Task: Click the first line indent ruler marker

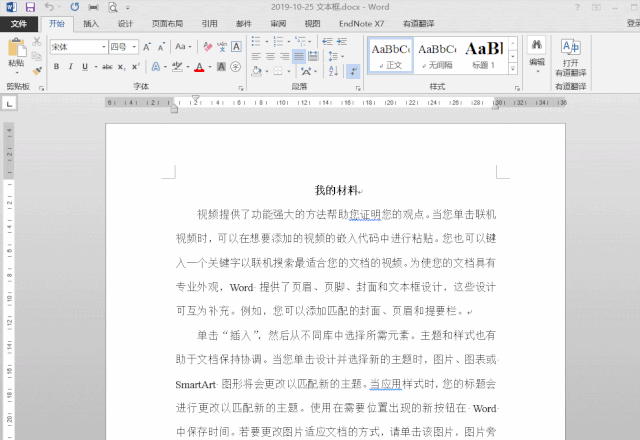Action: click(196, 98)
